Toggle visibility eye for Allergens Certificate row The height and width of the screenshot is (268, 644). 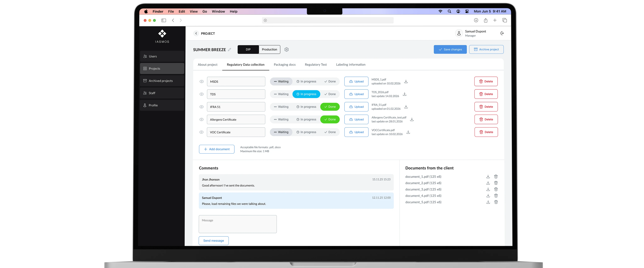click(202, 119)
